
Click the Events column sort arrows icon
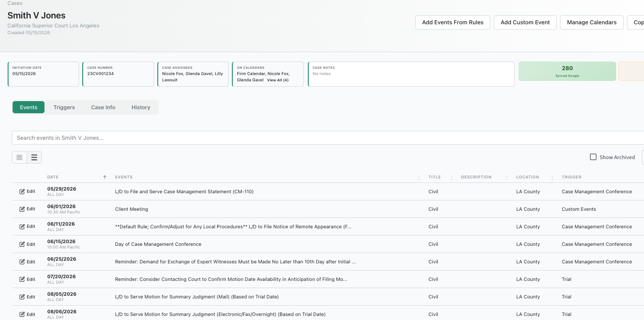419,177
